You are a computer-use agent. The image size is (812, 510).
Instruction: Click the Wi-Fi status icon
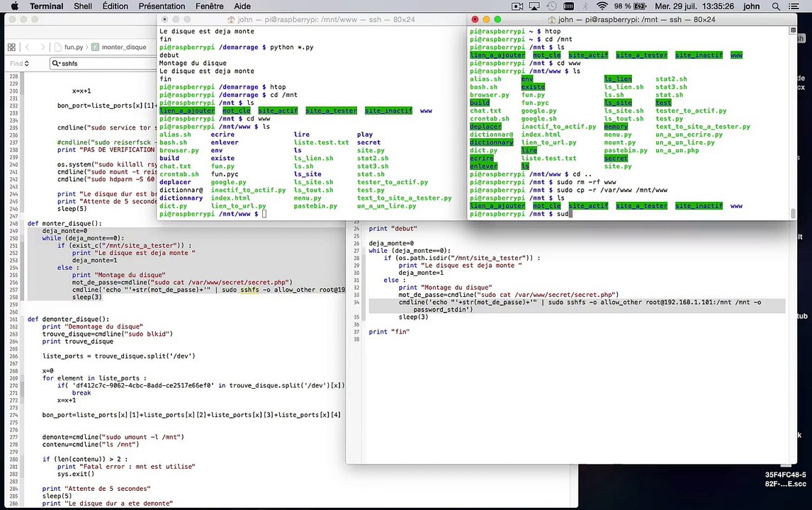click(x=602, y=6)
